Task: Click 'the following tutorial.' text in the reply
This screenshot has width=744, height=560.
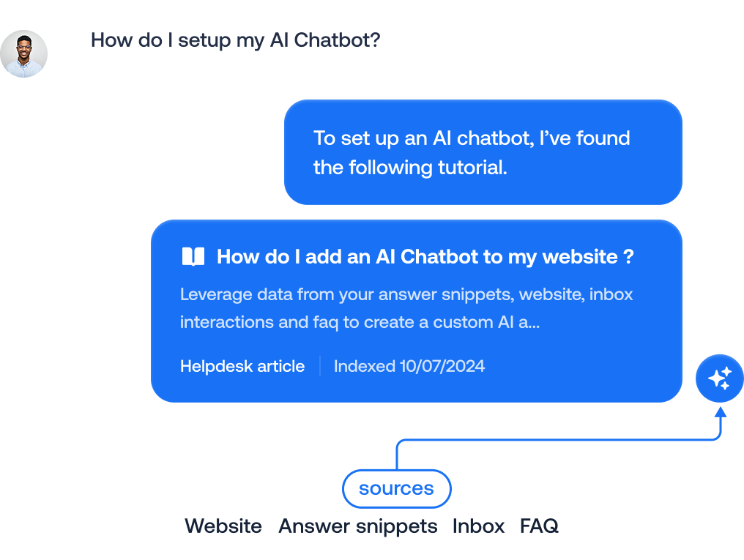Action: click(410, 168)
